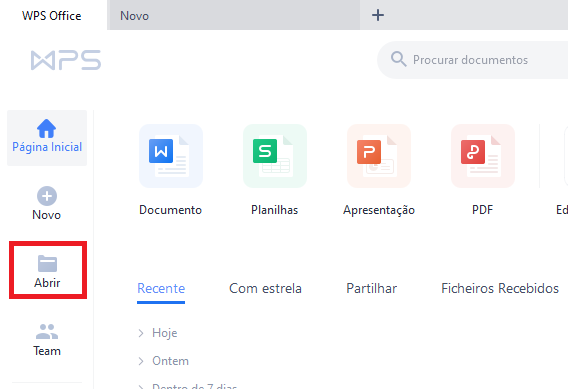Add a new tab with plus button
568x389 pixels.
(378, 15)
